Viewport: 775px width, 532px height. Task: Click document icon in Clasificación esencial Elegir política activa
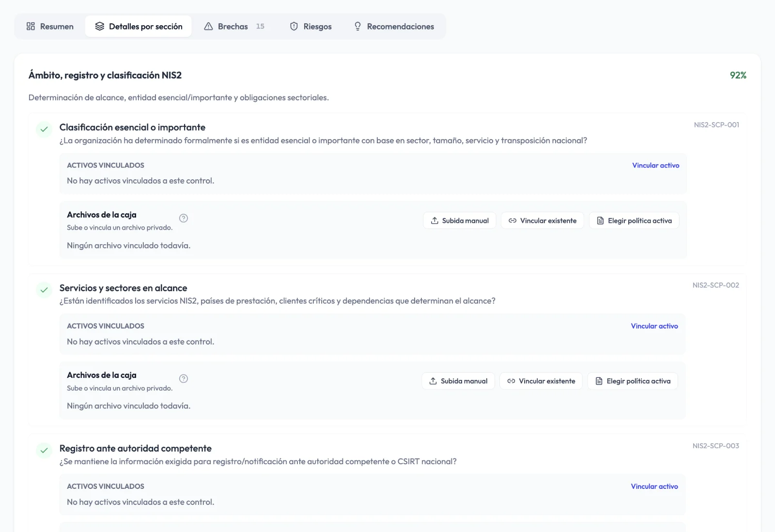(x=600, y=220)
